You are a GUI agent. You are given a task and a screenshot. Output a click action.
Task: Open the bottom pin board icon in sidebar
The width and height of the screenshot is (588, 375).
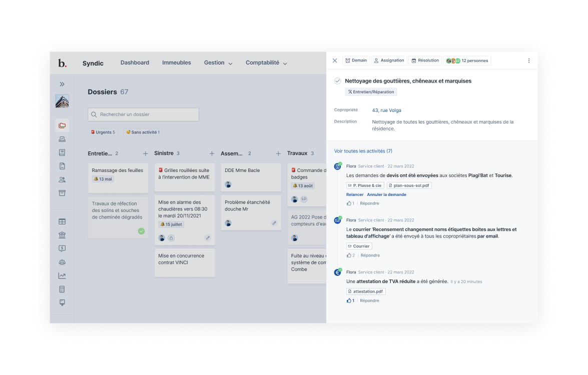tap(62, 302)
